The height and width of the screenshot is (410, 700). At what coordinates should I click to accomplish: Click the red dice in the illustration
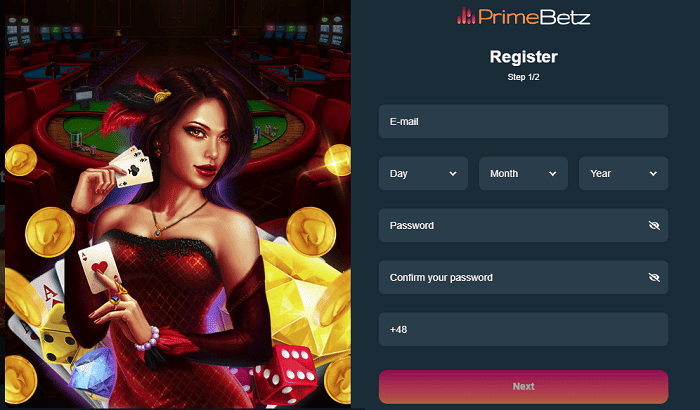(285, 374)
